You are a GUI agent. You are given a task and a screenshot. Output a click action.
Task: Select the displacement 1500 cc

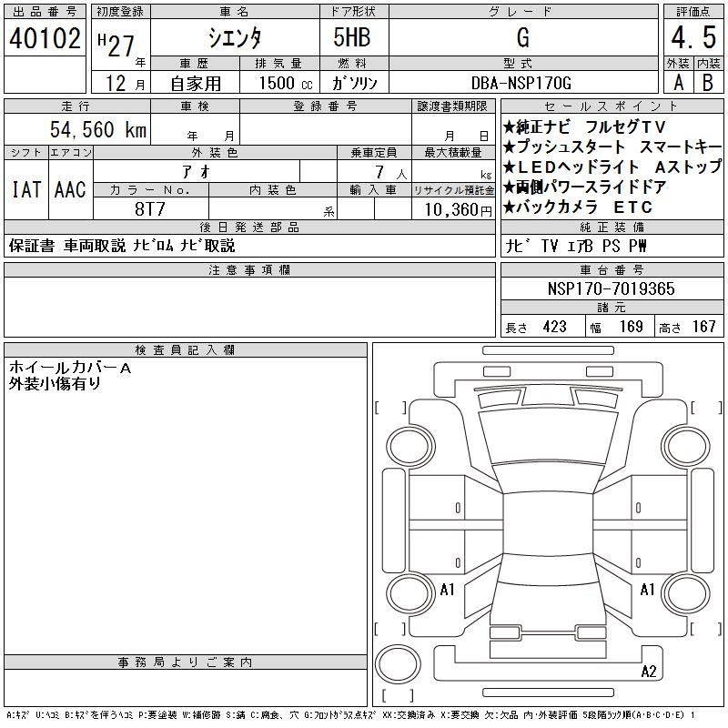point(286,83)
